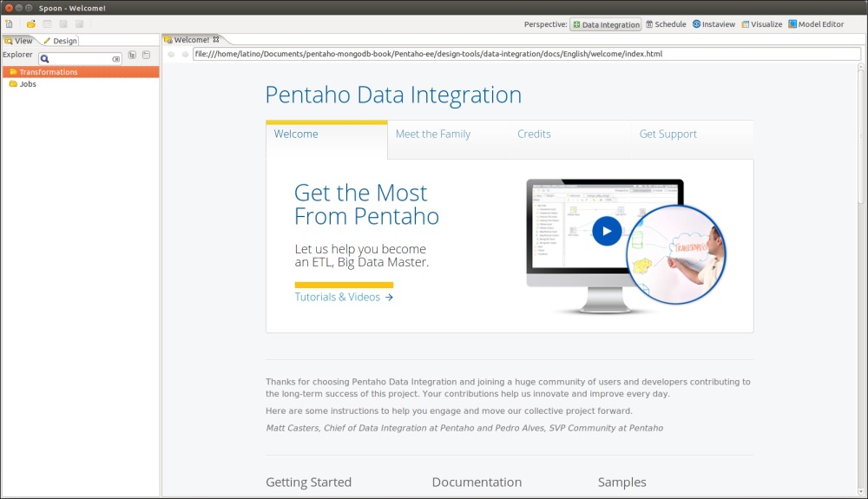Switch to the Instaview perspective
This screenshot has width=868, height=499.
(x=713, y=24)
